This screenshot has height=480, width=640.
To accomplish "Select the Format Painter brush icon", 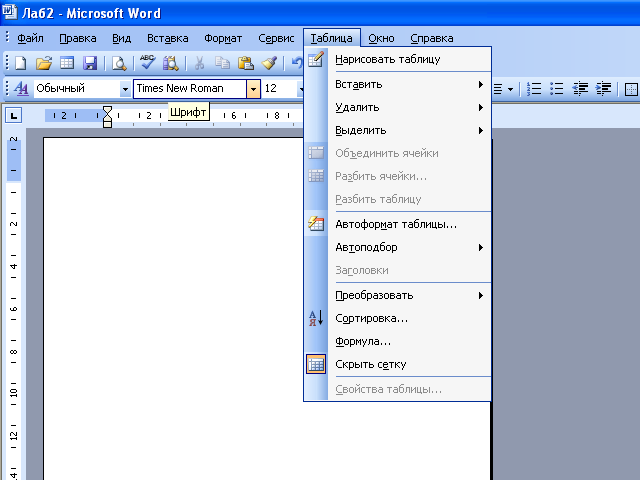I will click(269, 63).
